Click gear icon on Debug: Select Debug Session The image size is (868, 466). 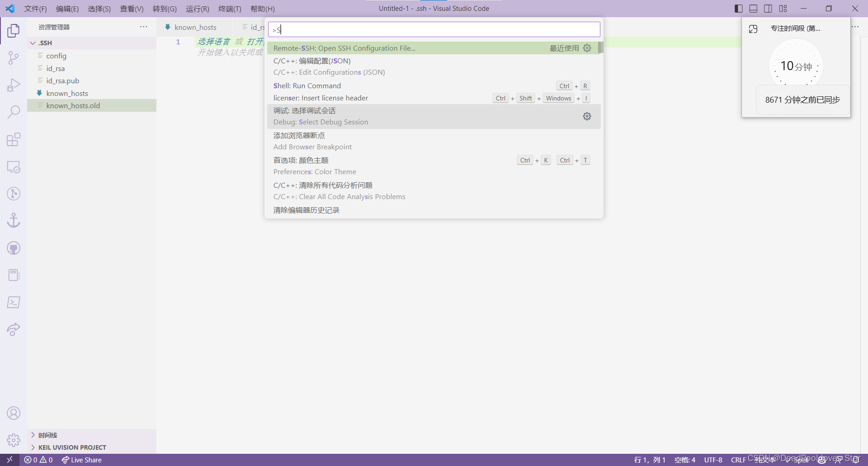[x=587, y=116]
